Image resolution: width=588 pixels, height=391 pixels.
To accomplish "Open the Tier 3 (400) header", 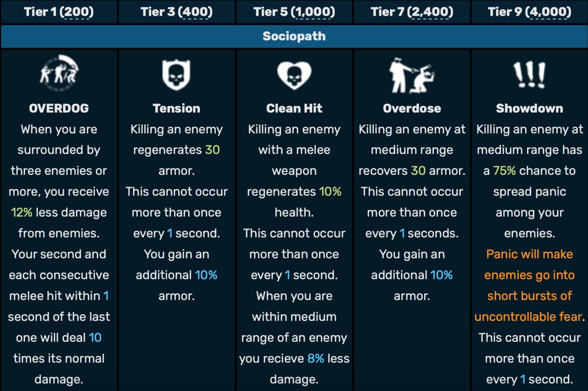I will pyautogui.click(x=177, y=12).
